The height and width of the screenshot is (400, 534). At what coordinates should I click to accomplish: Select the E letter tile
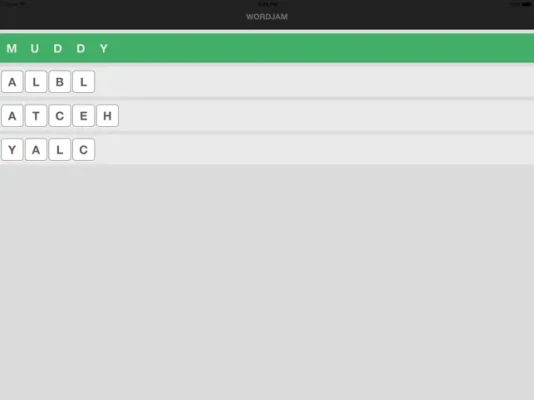[83, 116]
